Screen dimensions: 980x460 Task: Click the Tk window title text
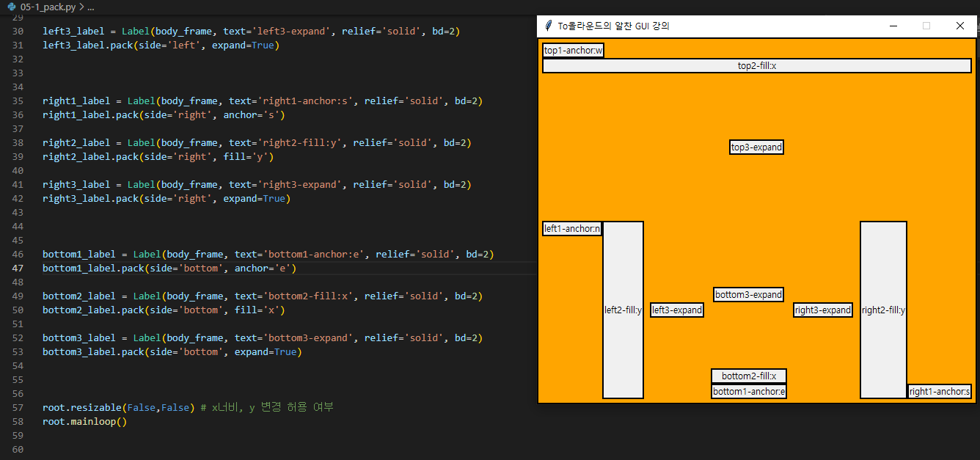[x=613, y=26]
